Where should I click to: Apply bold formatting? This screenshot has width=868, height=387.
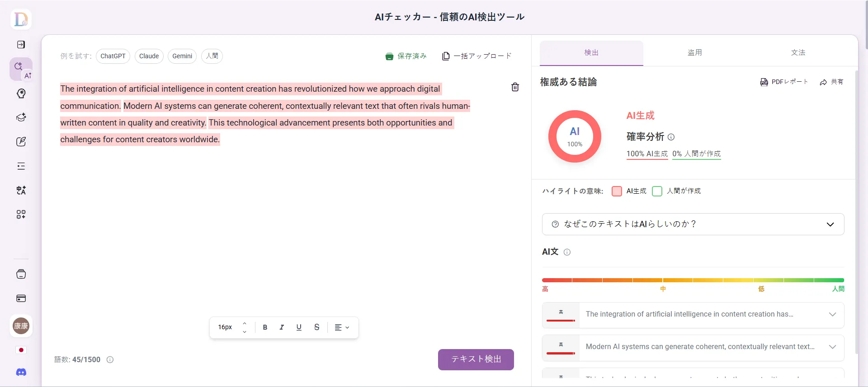tap(265, 327)
